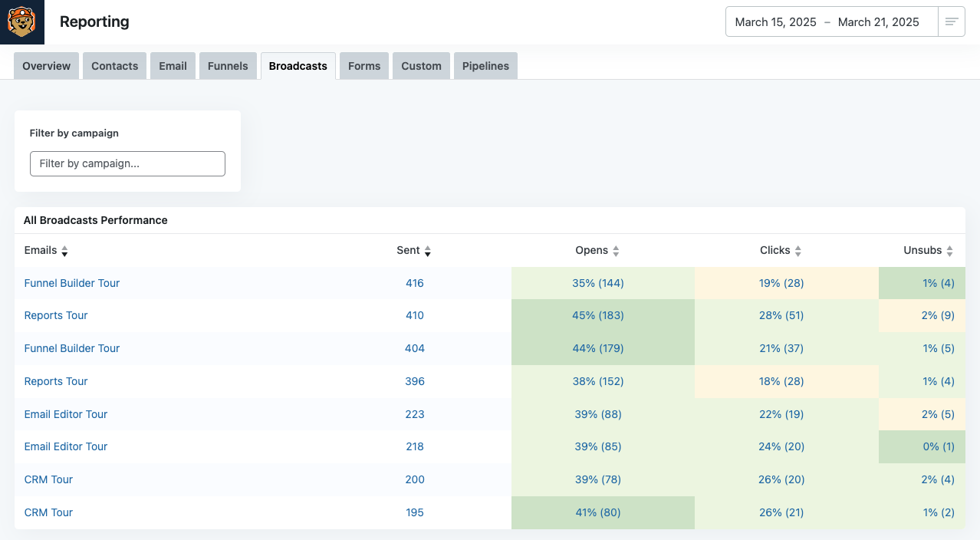Switch to the Email tab
Image resolution: width=980 pixels, height=540 pixels.
click(x=173, y=66)
